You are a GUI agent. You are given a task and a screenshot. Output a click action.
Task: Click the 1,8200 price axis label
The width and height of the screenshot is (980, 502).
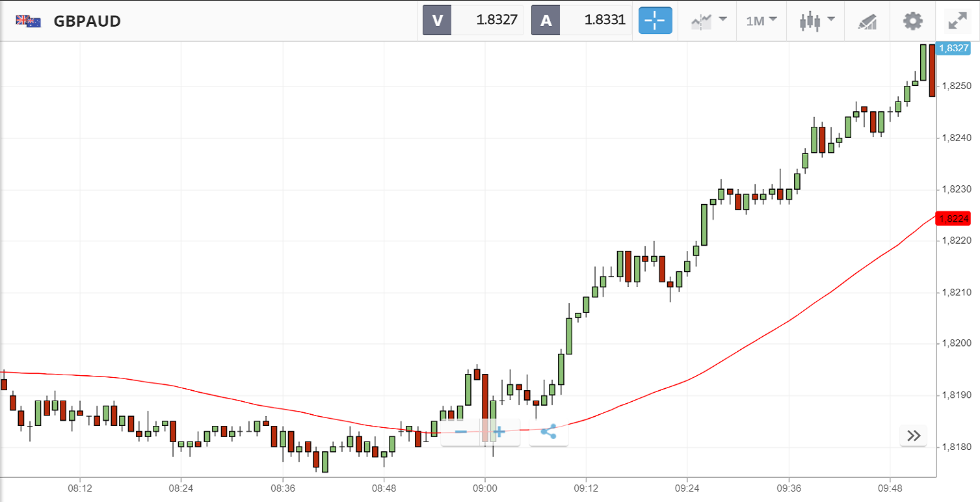pos(956,343)
